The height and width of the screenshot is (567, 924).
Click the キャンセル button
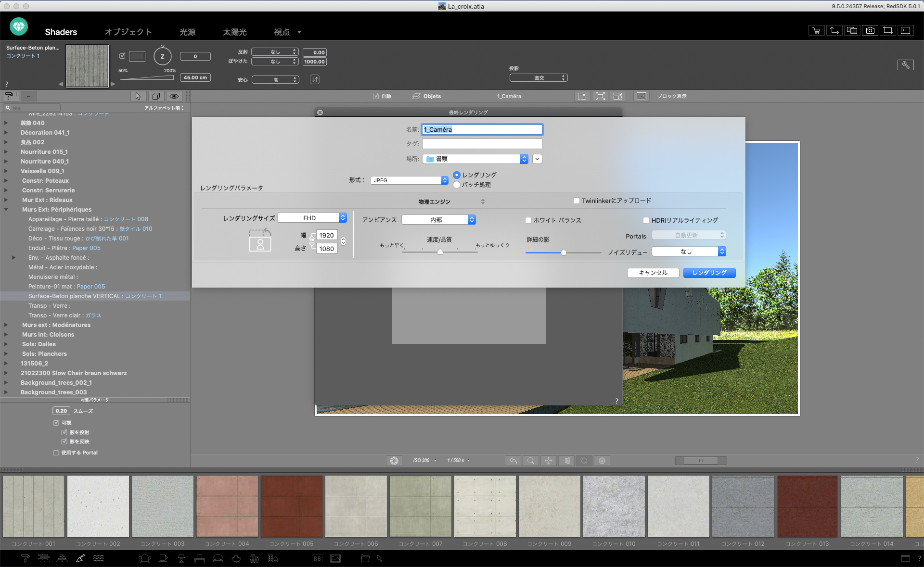point(653,273)
